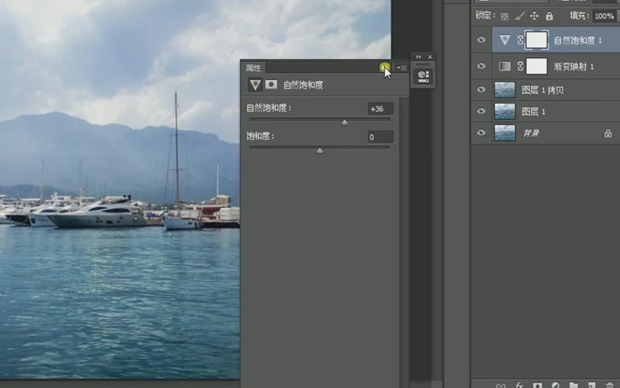620x388 pixels.
Task: Hide the 自然饱和度 1 adjustment layer
Action: (x=481, y=40)
